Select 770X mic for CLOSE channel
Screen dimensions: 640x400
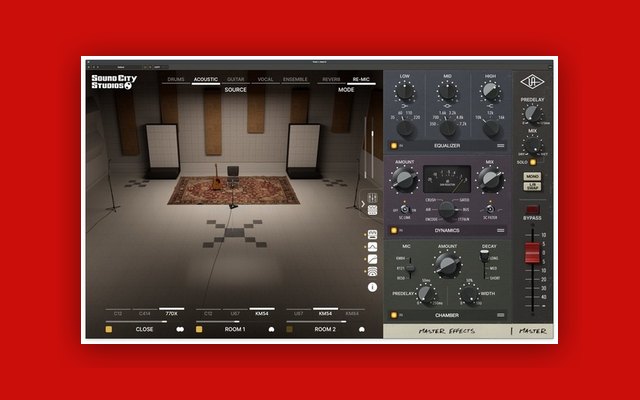pyautogui.click(x=171, y=313)
